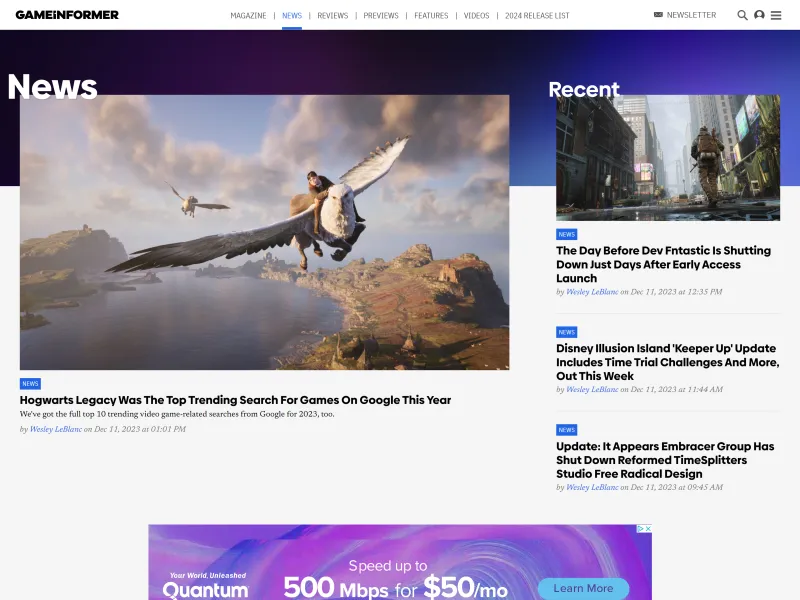
Task: Click Wesley LeBlanc author link under Hogwarts article
Action: tap(55, 428)
